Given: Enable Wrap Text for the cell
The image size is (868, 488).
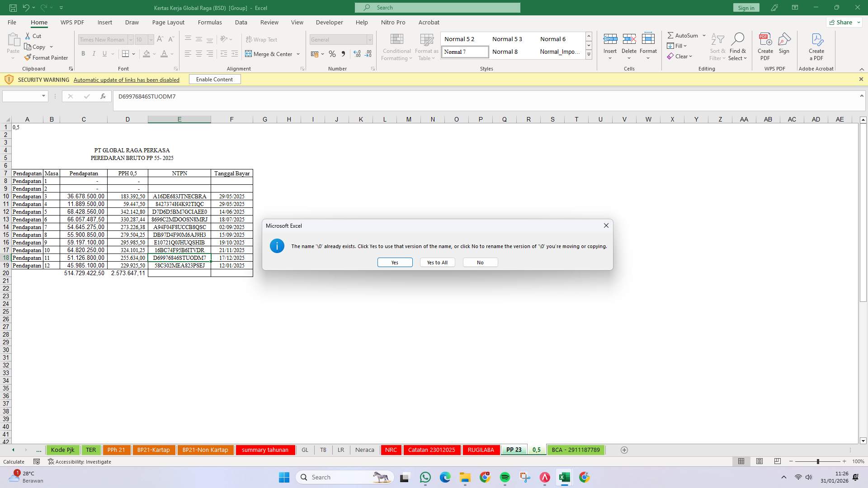Looking at the screenshot, I should click(262, 39).
